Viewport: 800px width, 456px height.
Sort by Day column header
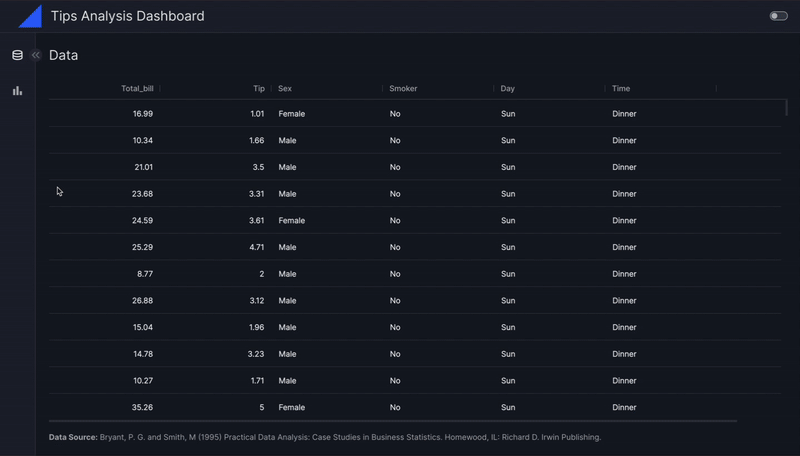pyautogui.click(x=508, y=89)
